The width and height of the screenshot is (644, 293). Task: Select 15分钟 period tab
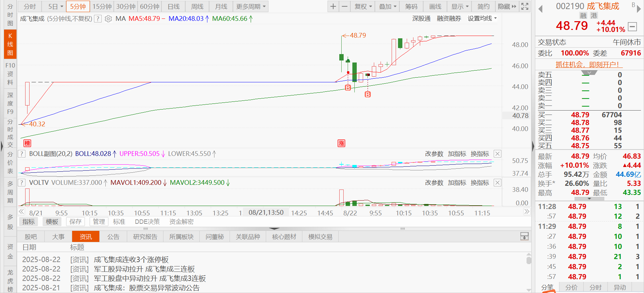pos(102,6)
